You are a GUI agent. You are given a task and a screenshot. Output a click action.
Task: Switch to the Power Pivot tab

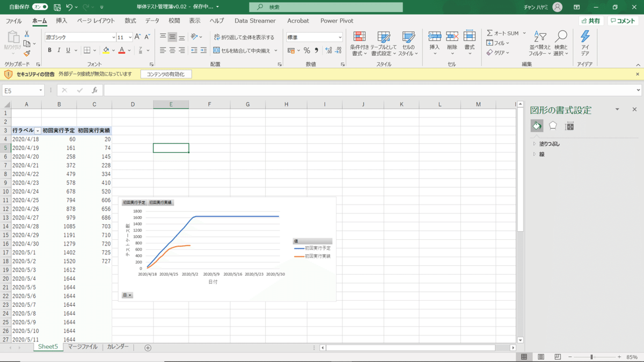(x=336, y=20)
